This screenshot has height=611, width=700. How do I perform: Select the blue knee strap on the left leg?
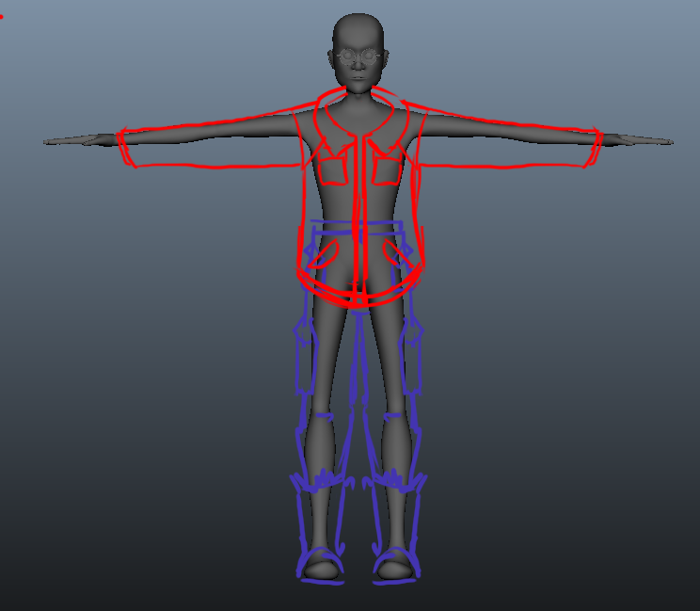pos(318,415)
